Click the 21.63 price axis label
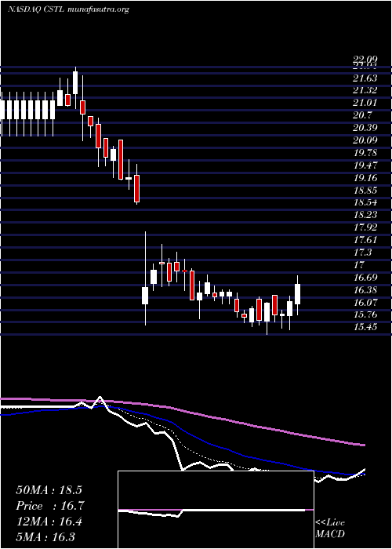 [x=365, y=78]
